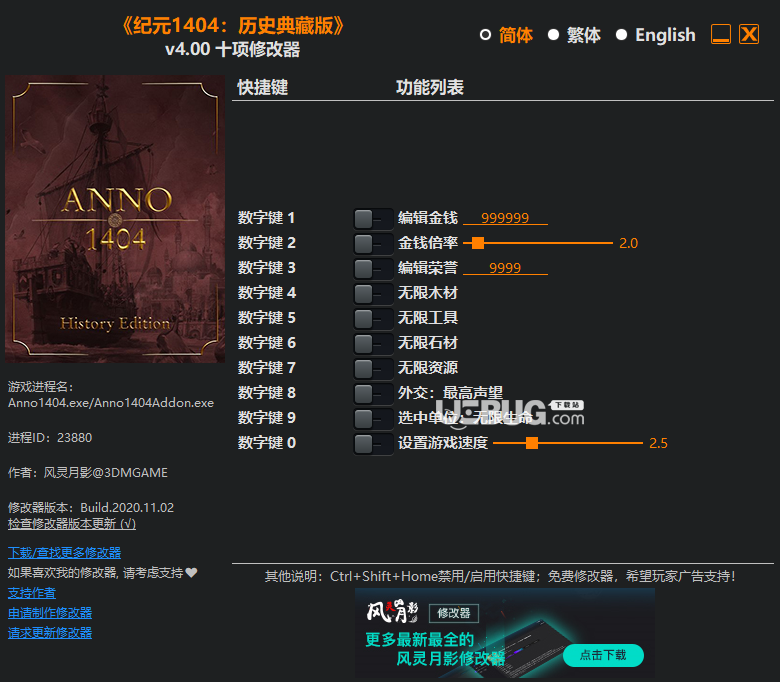The image size is (780, 682).
Task: Click the 数字键 7 hotkey label
Action: [x=266, y=368]
